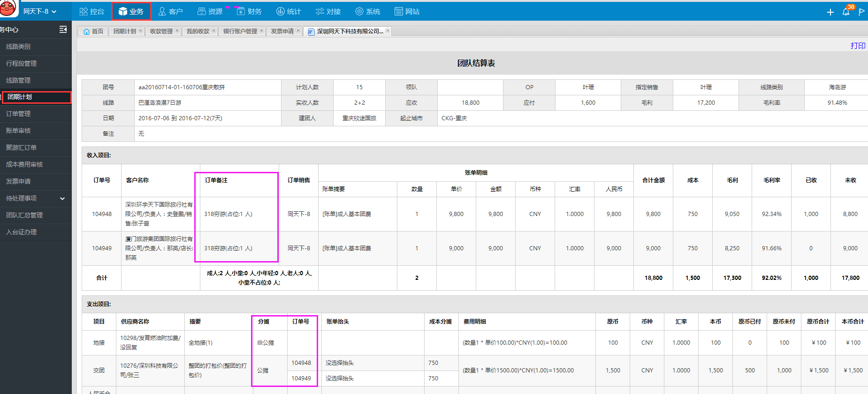
Task: Click the total amount 18,800 in 合计 row
Action: [653, 278]
